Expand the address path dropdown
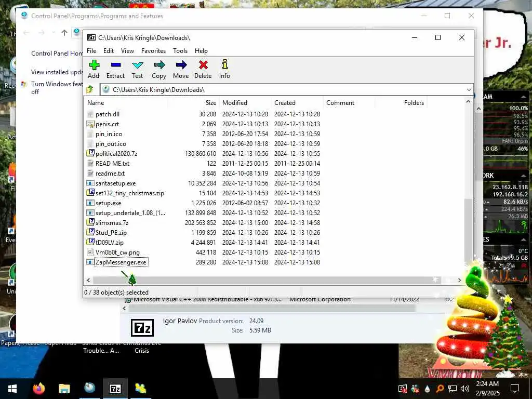Image resolution: width=532 pixels, height=399 pixels. click(469, 89)
